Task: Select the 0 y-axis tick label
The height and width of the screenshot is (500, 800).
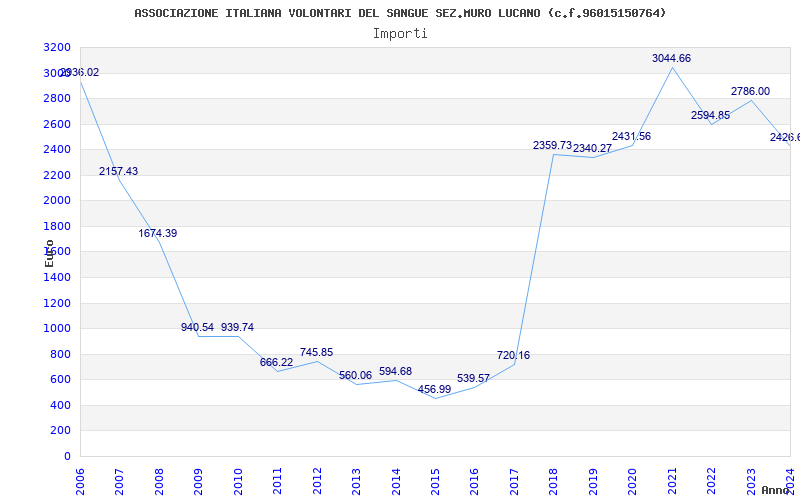Action: [x=67, y=456]
